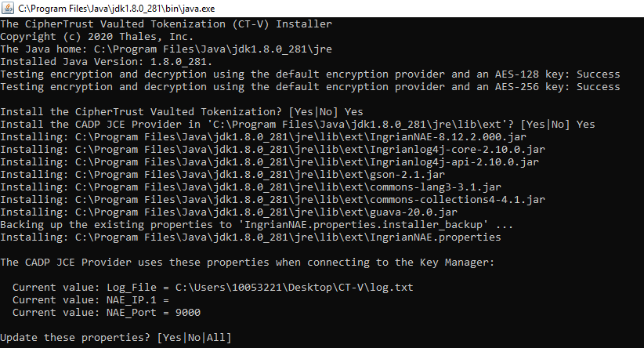Click the commons-collections4-4.1.jar install line
Viewport: 644px width, 348px height.
tap(273, 200)
